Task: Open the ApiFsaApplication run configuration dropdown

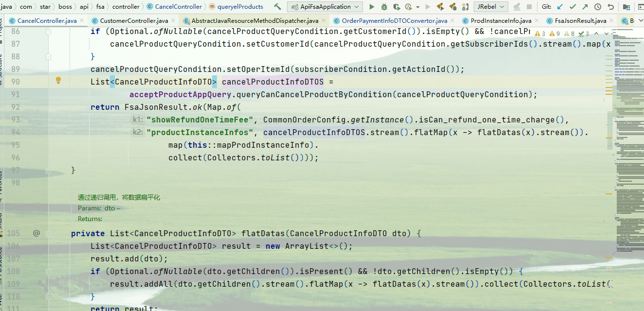Action: click(x=324, y=7)
